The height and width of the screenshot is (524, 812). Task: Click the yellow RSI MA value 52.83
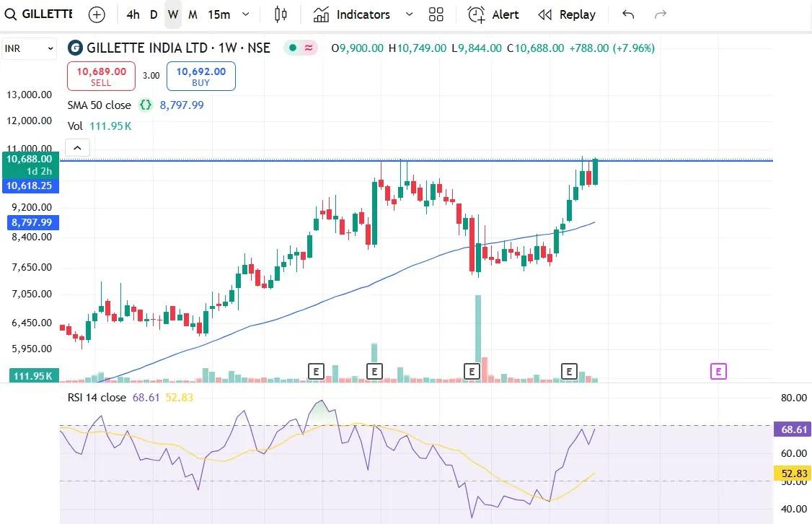tap(179, 398)
